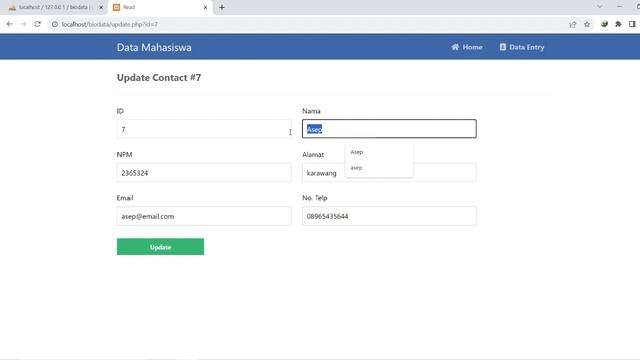Click the browser forward arrow

click(x=24, y=24)
